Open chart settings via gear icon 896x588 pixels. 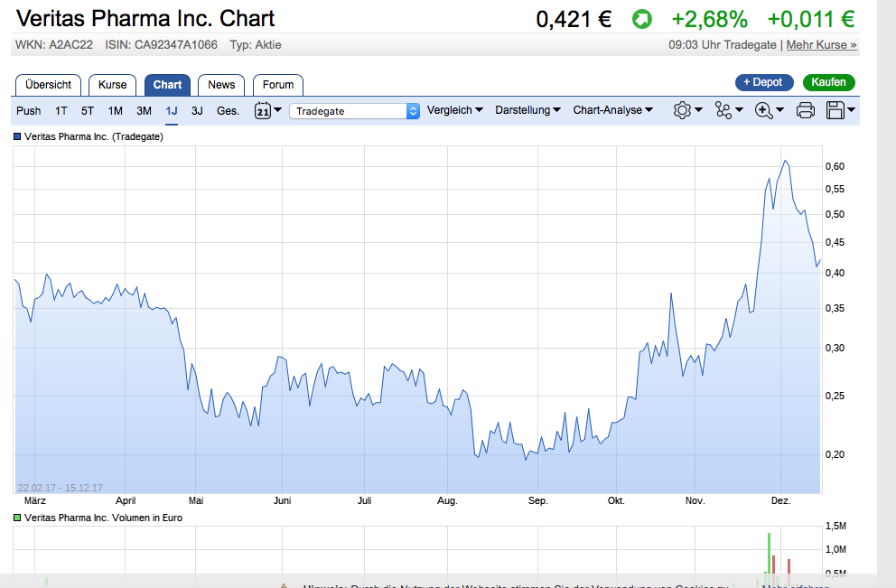(x=683, y=109)
